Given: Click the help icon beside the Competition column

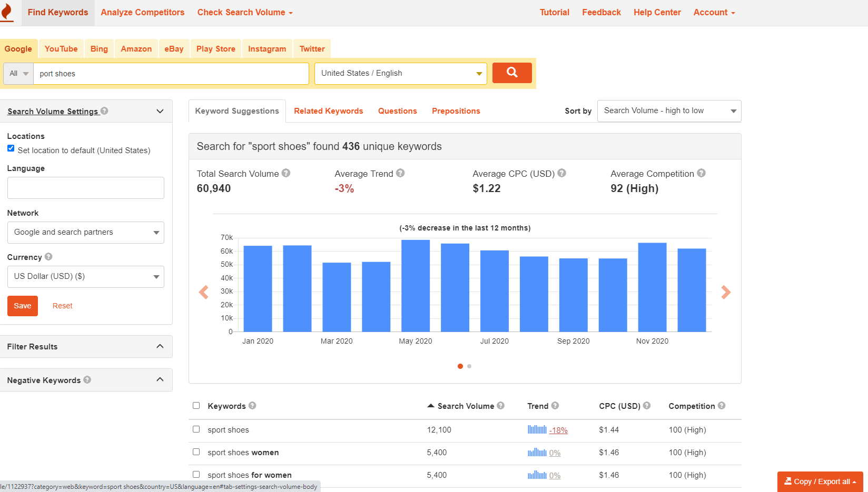Looking at the screenshot, I should click(723, 406).
